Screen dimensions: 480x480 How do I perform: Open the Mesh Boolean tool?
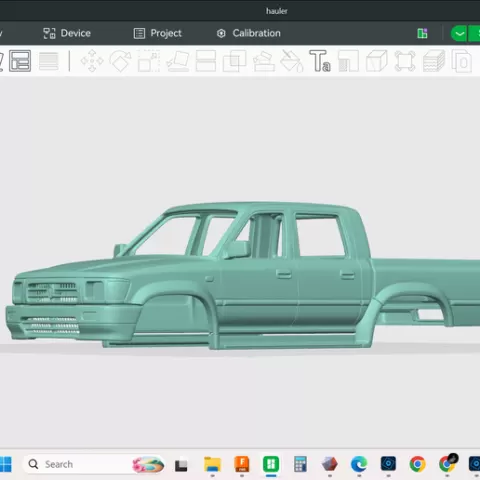(x=234, y=61)
